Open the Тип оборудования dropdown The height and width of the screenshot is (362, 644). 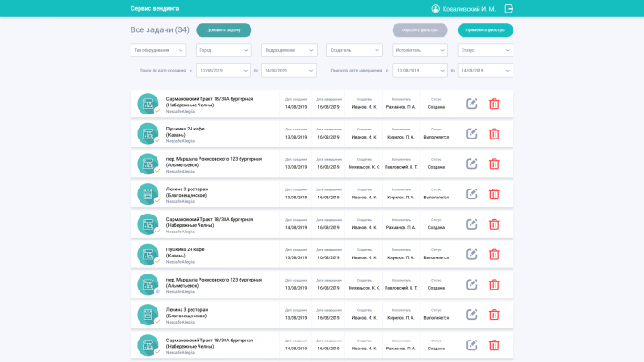158,50
